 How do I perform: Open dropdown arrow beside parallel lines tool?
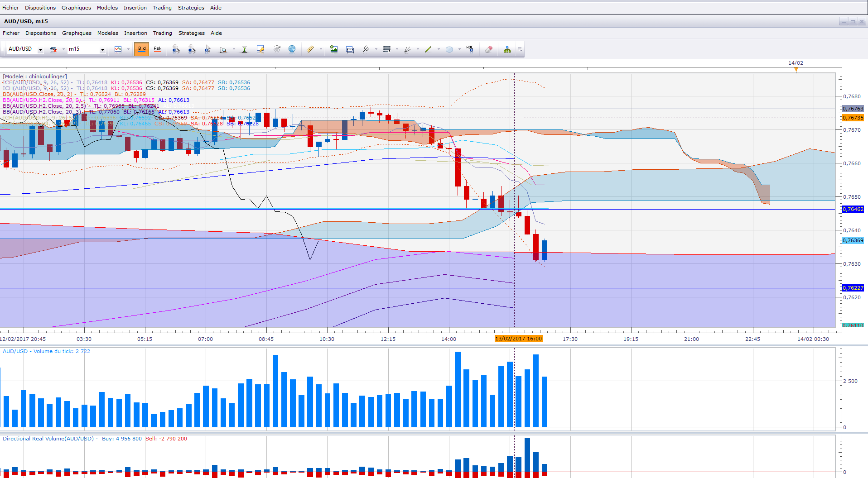(376, 49)
